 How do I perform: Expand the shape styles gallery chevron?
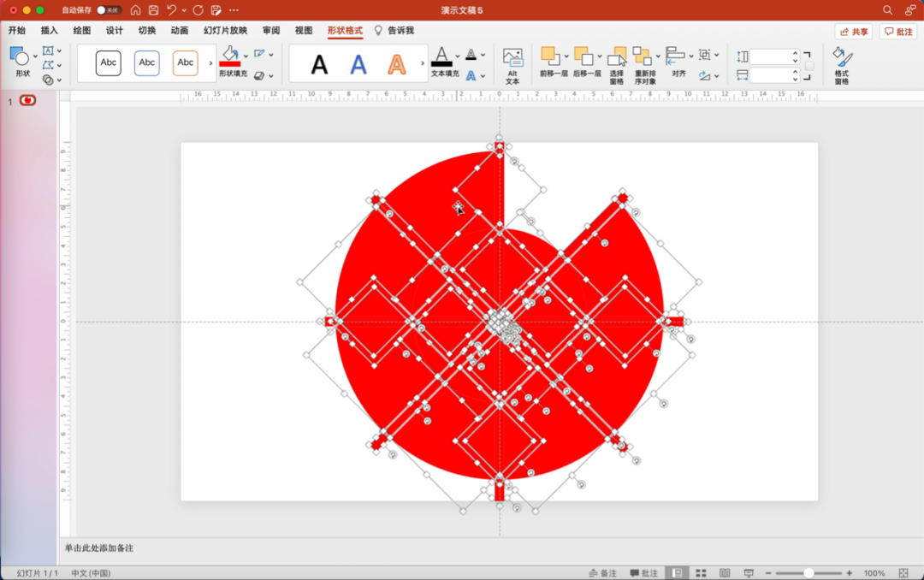[x=210, y=63]
